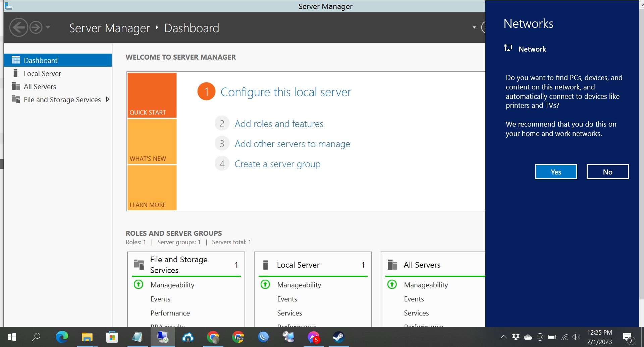Image resolution: width=644 pixels, height=347 pixels.
Task: Open Microsoft Store from taskbar
Action: pos(112,337)
